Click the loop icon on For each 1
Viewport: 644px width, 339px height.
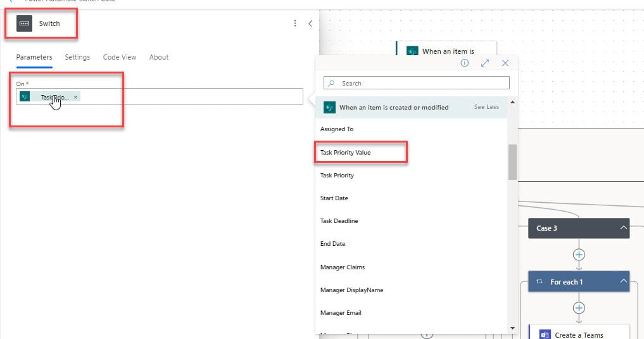(x=540, y=281)
